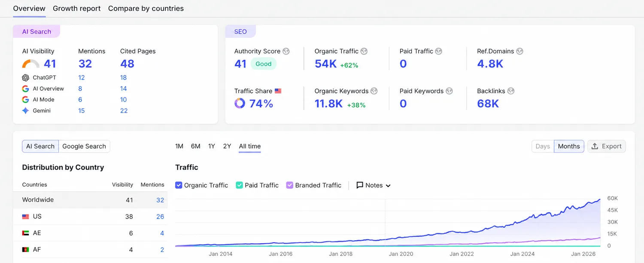This screenshot has height=263, width=644.
Task: Open total Cited Pages value 48
Action: [128, 64]
